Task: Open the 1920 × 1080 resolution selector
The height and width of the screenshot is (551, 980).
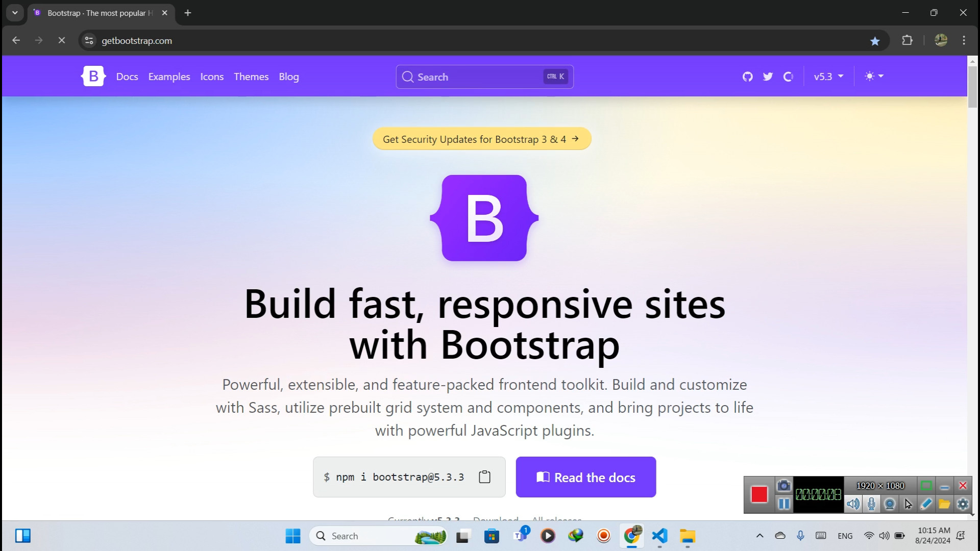Action: click(880, 486)
